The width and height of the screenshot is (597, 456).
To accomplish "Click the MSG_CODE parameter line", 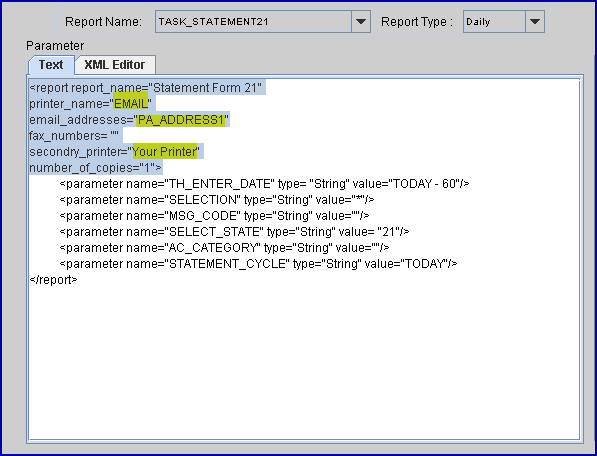I will [x=214, y=216].
